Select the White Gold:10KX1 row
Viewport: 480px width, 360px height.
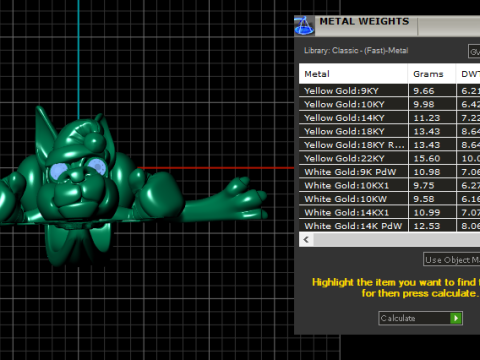[x=389, y=185]
